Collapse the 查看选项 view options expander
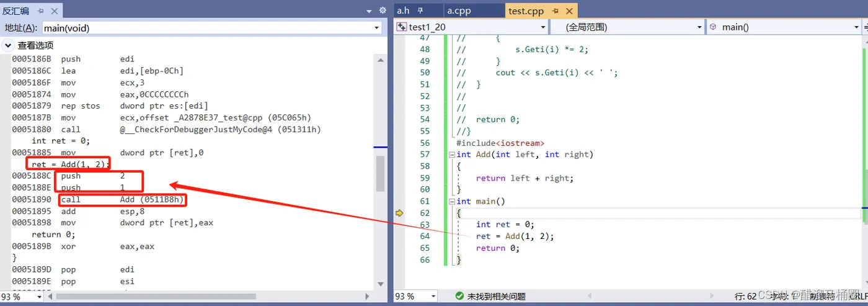The width and height of the screenshot is (868, 306). point(8,45)
